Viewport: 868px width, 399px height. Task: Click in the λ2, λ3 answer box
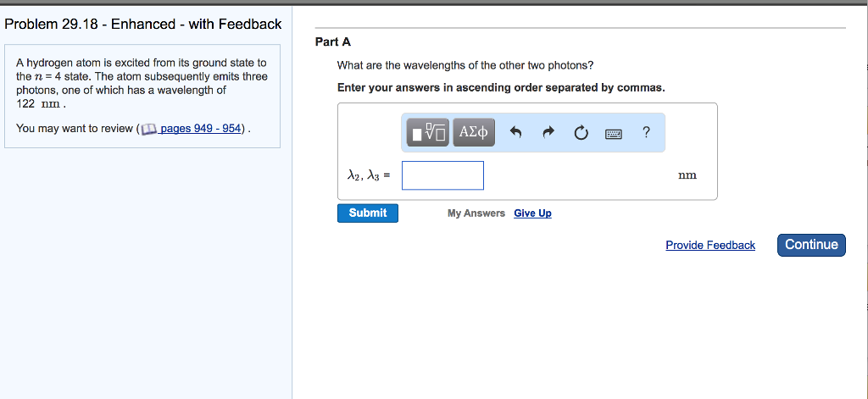click(442, 175)
